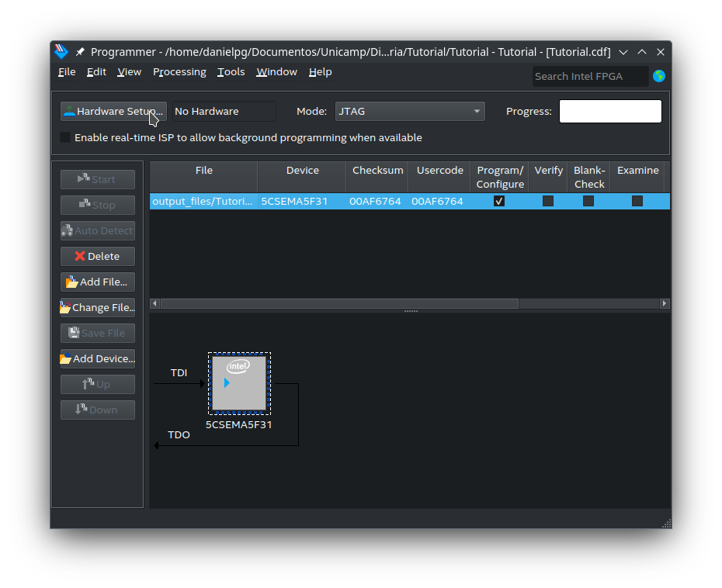722x588 pixels.
Task: Open the Tools menu
Action: pos(231,72)
